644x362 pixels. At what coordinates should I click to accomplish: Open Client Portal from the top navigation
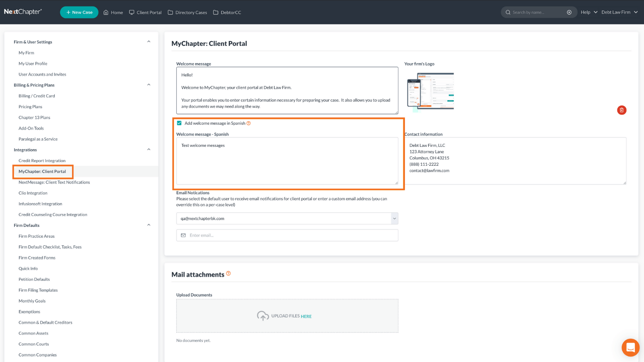tap(145, 12)
